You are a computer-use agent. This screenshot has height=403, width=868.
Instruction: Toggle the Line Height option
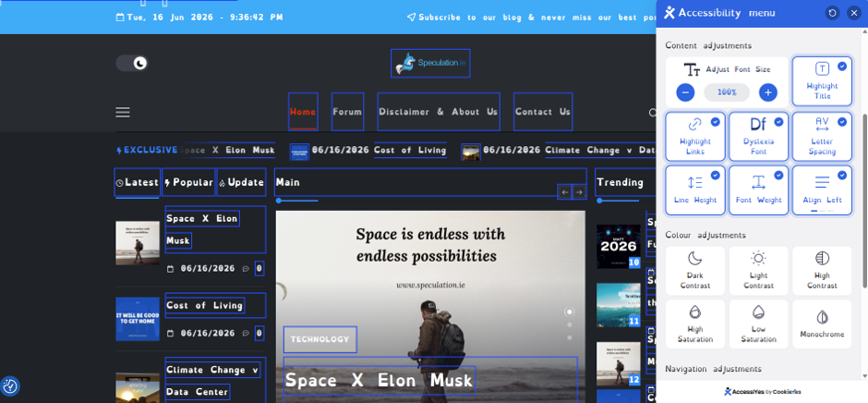pos(695,190)
